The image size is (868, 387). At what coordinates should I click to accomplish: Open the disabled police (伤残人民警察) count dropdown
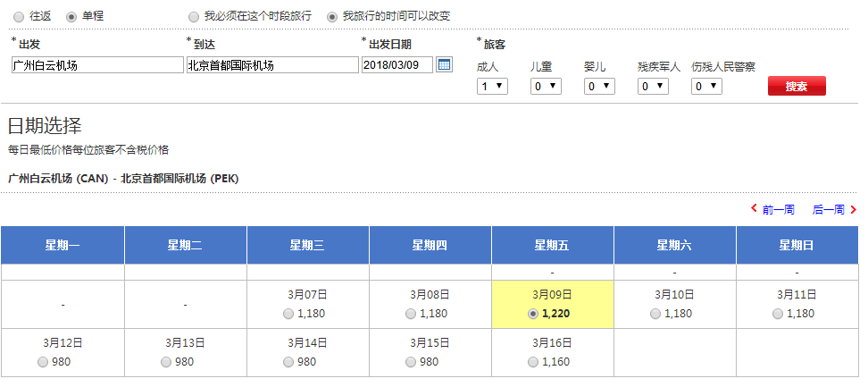coord(706,86)
